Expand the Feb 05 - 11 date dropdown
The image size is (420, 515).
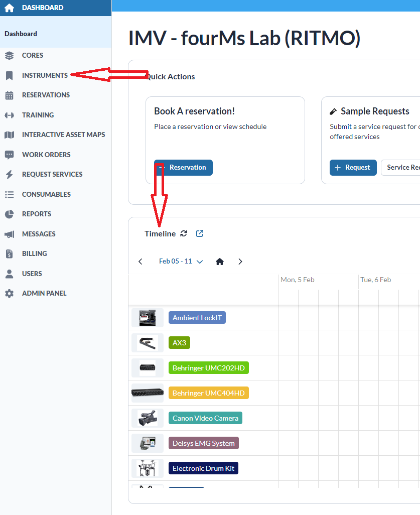[x=181, y=262]
